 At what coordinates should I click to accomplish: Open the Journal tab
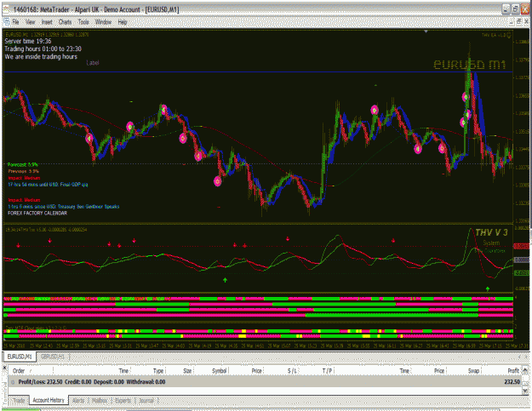point(146,401)
